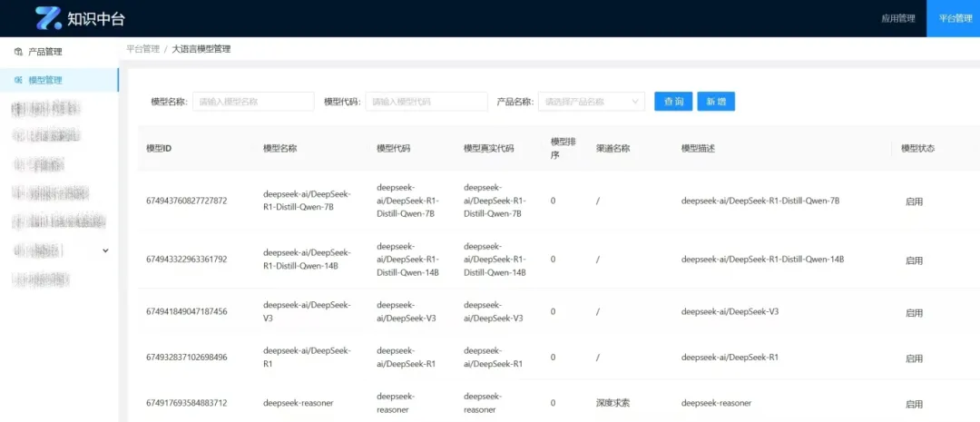Viewport: 980px width, 422px height.
Task: Click model name deepseek-ai/DeepSeek-V3
Action: (307, 310)
